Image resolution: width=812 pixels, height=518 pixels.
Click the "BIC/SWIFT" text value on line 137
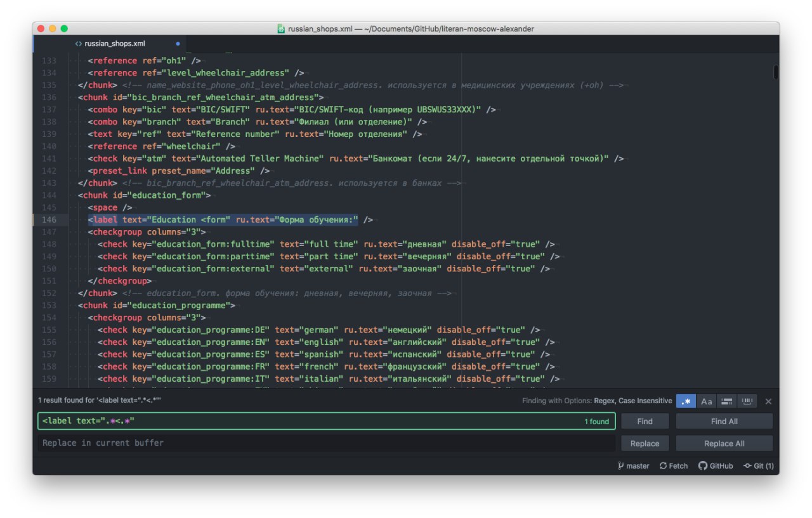(223, 110)
